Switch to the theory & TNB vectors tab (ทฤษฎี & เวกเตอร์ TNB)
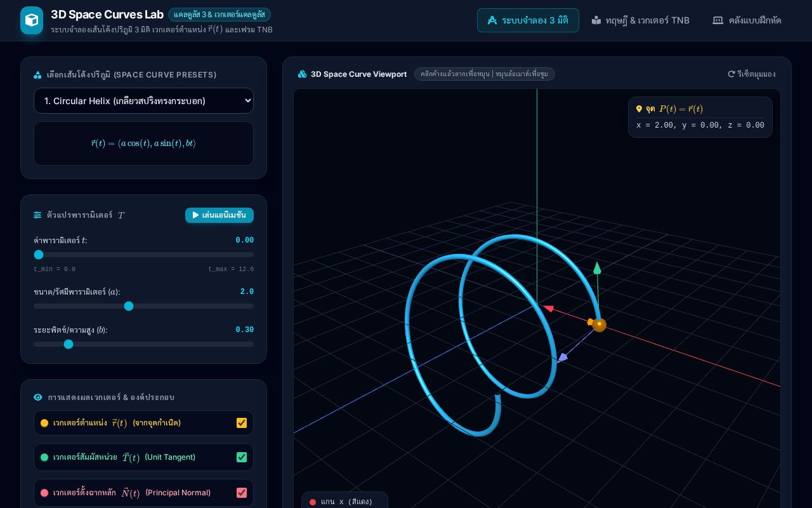 640,20
